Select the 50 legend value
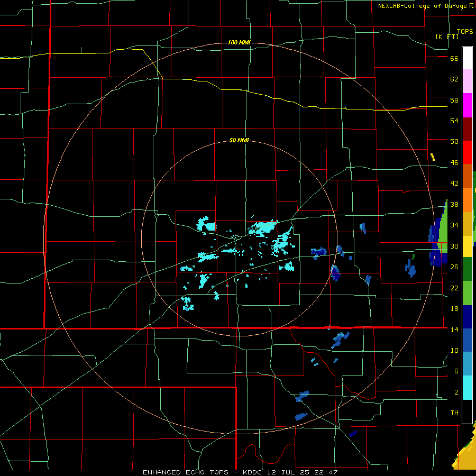This screenshot has height=476, width=476. click(454, 141)
